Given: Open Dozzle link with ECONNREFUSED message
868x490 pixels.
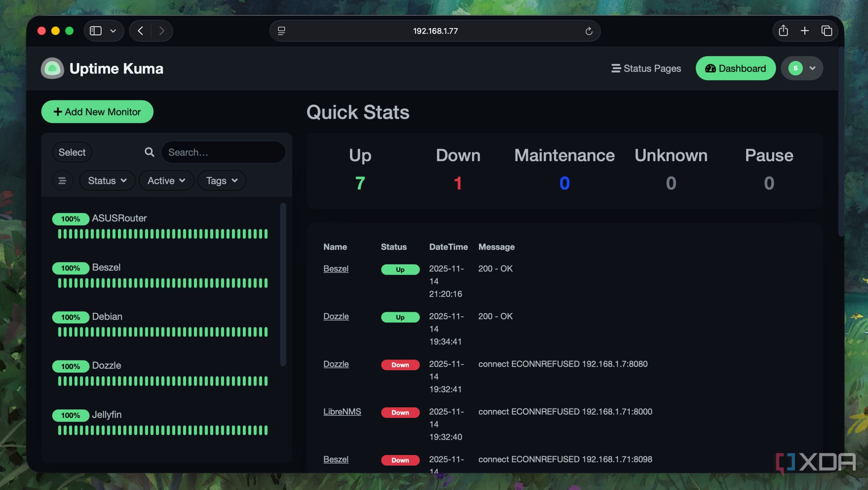Looking at the screenshot, I should pos(336,364).
